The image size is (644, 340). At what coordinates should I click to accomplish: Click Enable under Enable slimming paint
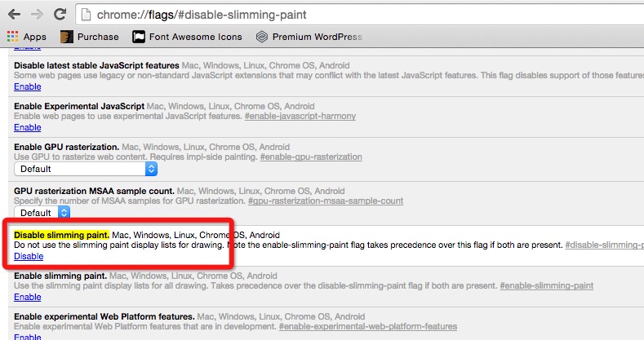coord(28,297)
